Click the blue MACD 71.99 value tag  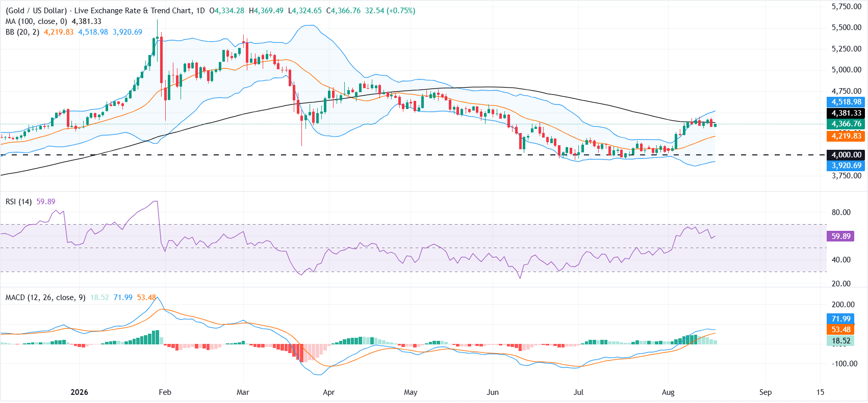(x=841, y=319)
